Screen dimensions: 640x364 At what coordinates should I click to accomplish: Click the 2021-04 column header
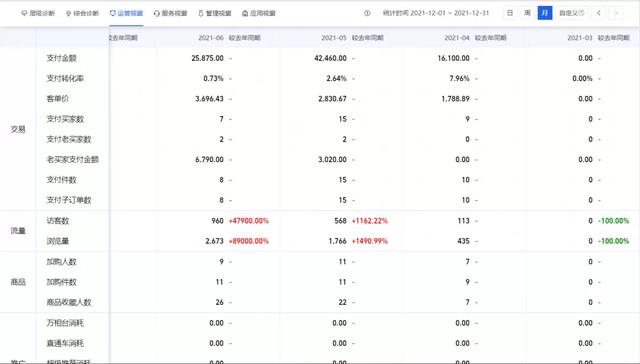[x=457, y=38]
